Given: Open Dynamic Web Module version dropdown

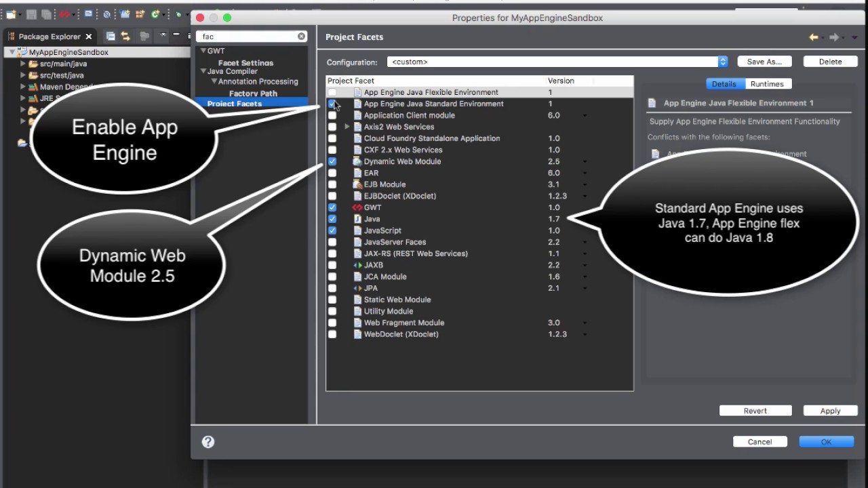Looking at the screenshot, I should (x=585, y=161).
